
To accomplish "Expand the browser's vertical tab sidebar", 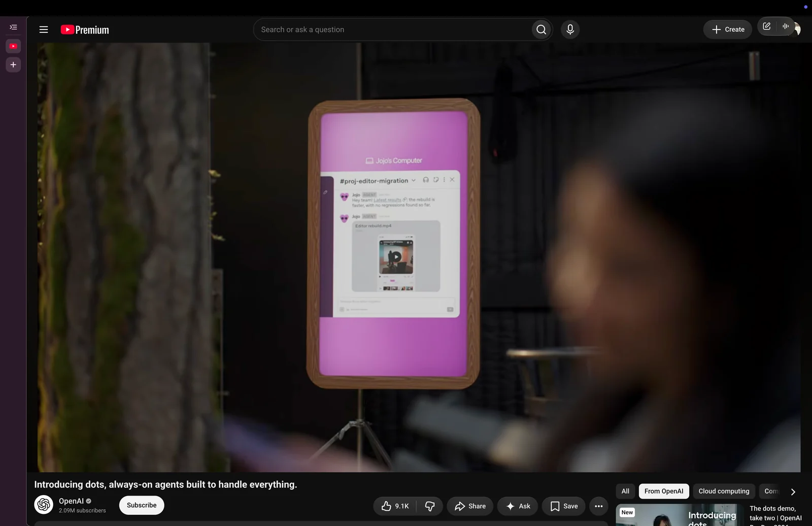I will click(x=13, y=27).
